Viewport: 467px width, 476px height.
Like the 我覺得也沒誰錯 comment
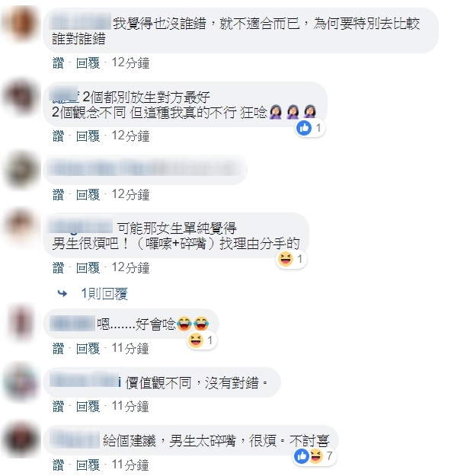[x=59, y=63]
